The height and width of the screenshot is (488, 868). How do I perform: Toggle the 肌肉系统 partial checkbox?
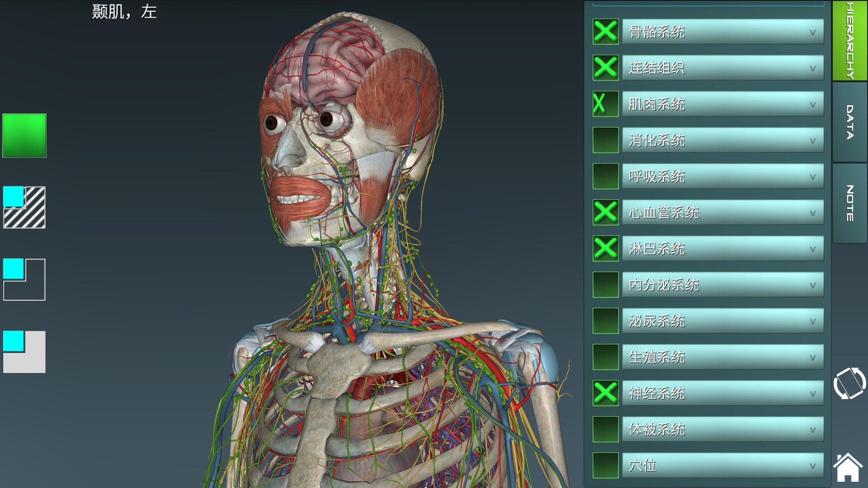605,104
